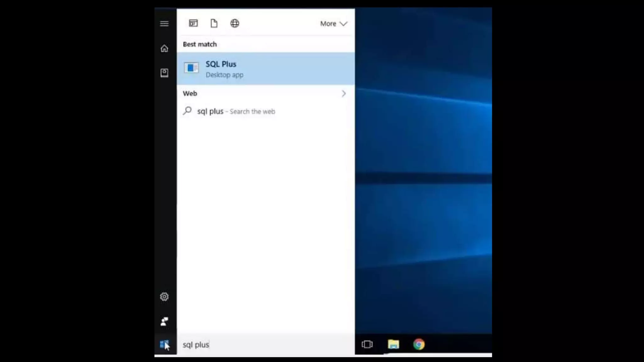The height and width of the screenshot is (362, 644).
Task: Open File Explorer from the taskbar
Action: click(x=393, y=344)
